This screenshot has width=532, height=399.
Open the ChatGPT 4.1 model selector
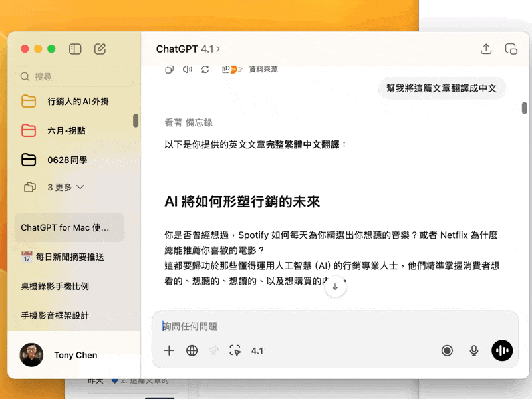(x=188, y=49)
